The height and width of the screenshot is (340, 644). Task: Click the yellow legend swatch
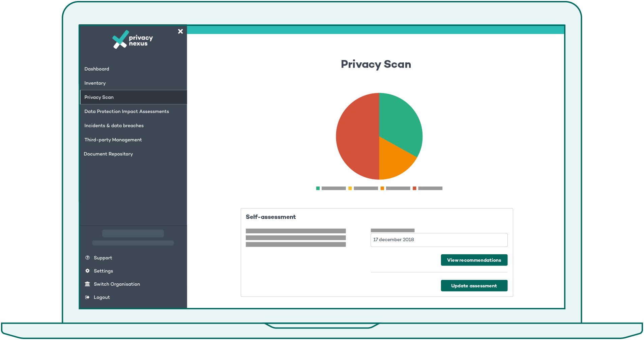(x=350, y=188)
